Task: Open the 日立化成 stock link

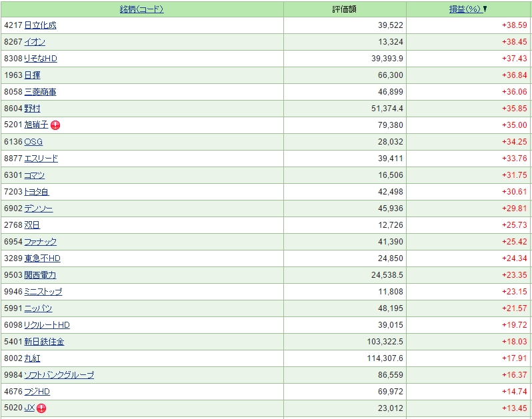Action: [x=40, y=25]
